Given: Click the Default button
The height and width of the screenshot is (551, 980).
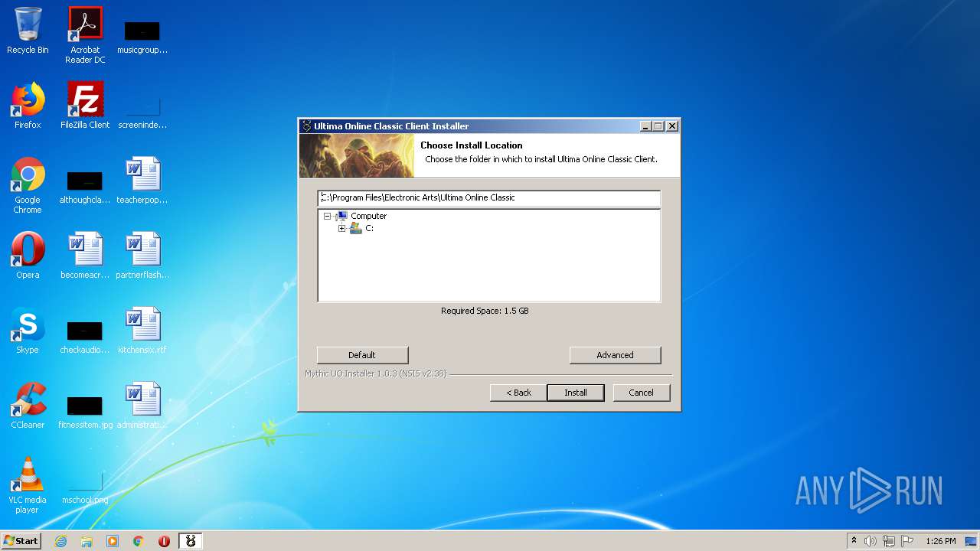Looking at the screenshot, I should pyautogui.click(x=362, y=355).
